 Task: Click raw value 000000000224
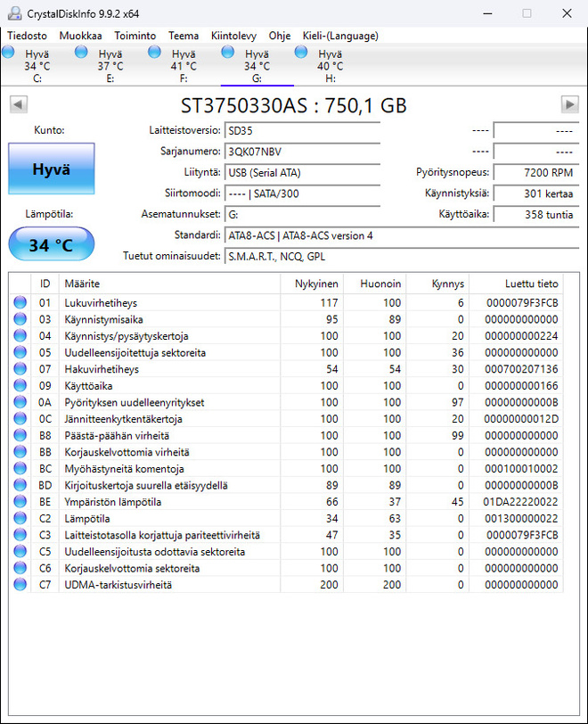[521, 335]
